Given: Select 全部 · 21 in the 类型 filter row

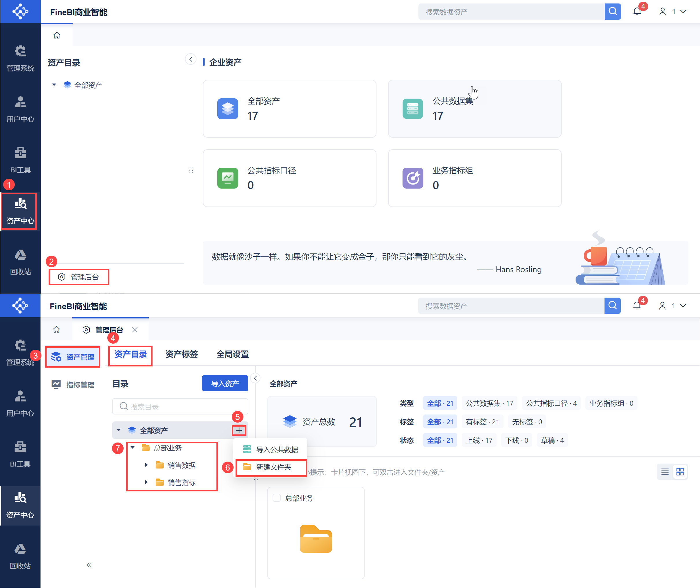Looking at the screenshot, I should [x=440, y=403].
